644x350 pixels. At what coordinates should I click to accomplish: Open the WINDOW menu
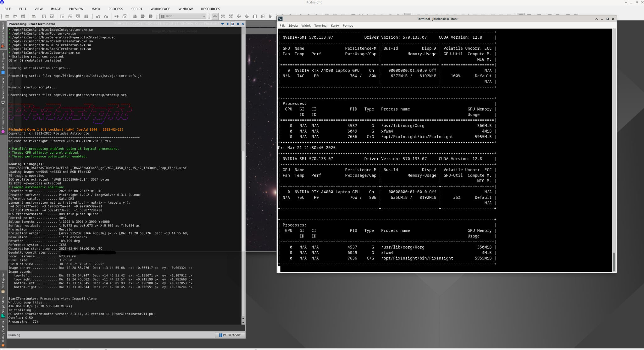pos(186,9)
